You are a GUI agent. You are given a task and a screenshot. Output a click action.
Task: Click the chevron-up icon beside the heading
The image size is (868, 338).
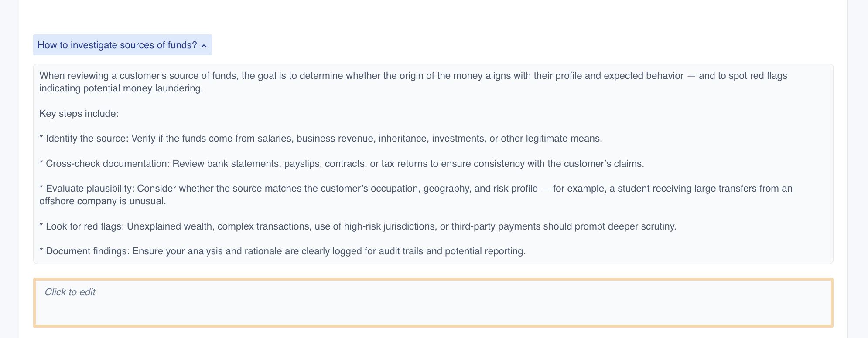[204, 46]
